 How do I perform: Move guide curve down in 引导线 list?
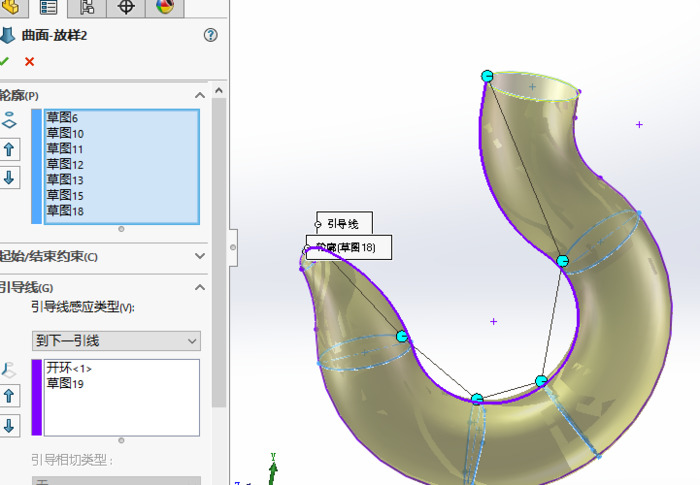coord(9,425)
